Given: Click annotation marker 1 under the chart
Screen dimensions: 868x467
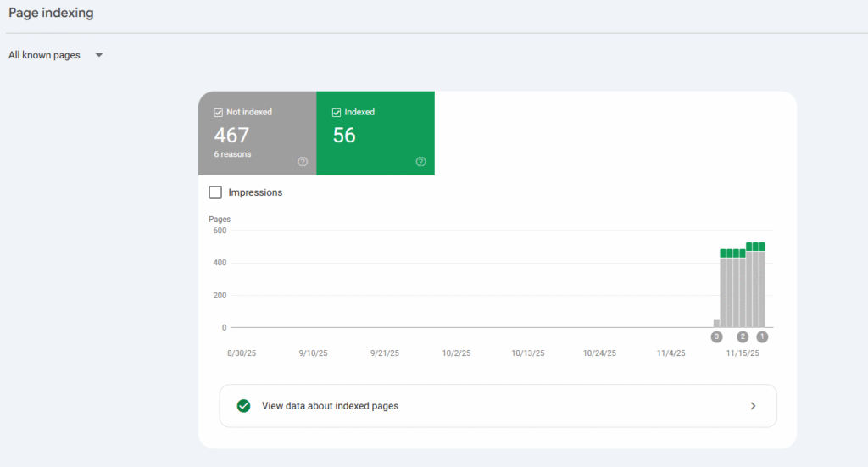Looking at the screenshot, I should pyautogui.click(x=762, y=336).
